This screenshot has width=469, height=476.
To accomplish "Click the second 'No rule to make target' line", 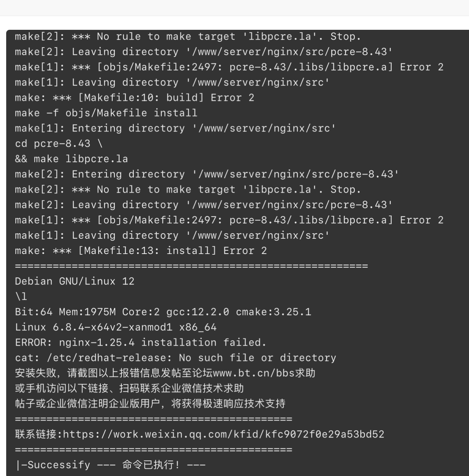I will (x=188, y=190).
